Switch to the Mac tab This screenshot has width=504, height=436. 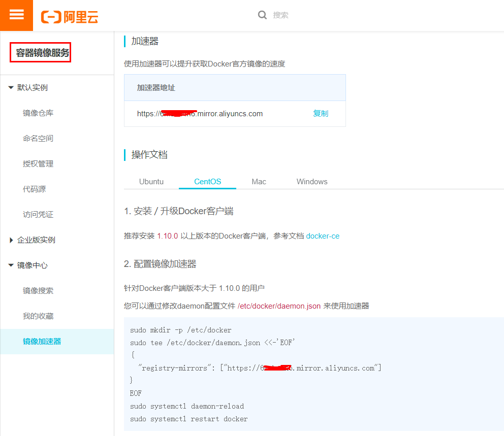pyautogui.click(x=259, y=182)
